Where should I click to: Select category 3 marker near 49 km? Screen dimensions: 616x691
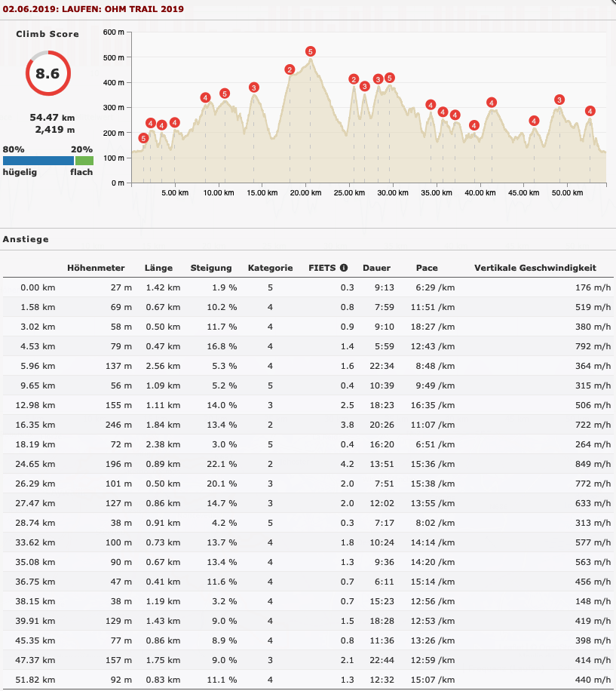point(559,100)
